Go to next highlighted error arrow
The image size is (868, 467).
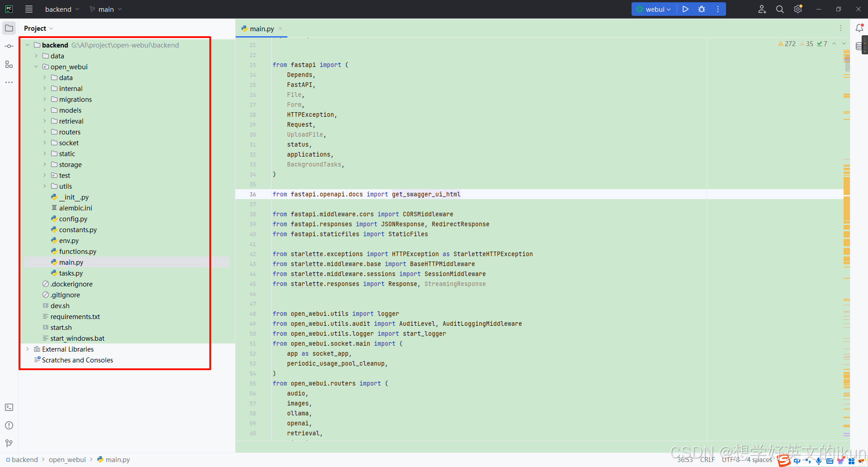(x=844, y=44)
